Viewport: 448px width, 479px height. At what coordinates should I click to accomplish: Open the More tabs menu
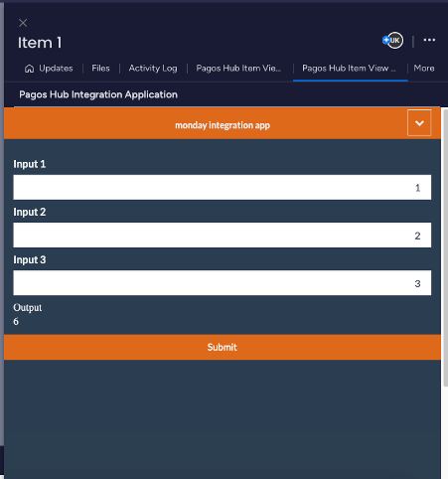(424, 69)
